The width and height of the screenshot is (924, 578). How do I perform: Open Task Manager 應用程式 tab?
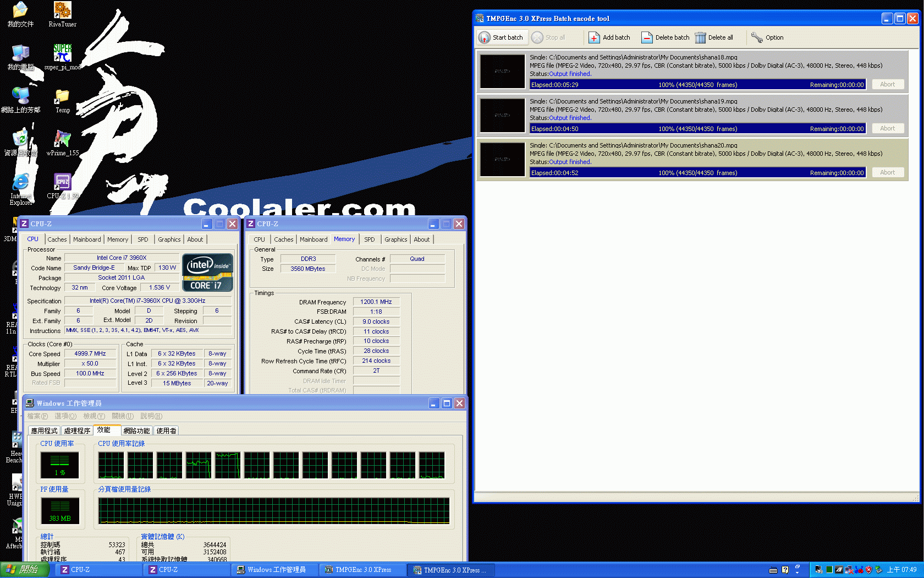click(x=44, y=430)
